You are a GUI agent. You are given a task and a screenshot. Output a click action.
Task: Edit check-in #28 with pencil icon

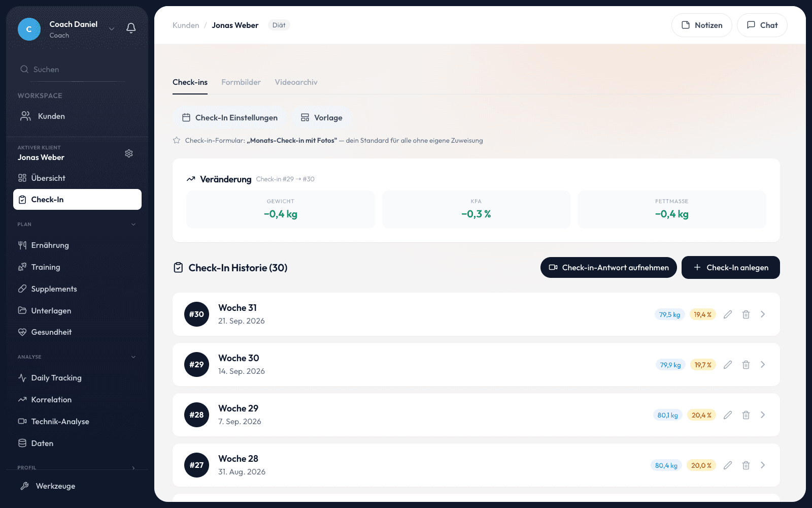point(728,415)
